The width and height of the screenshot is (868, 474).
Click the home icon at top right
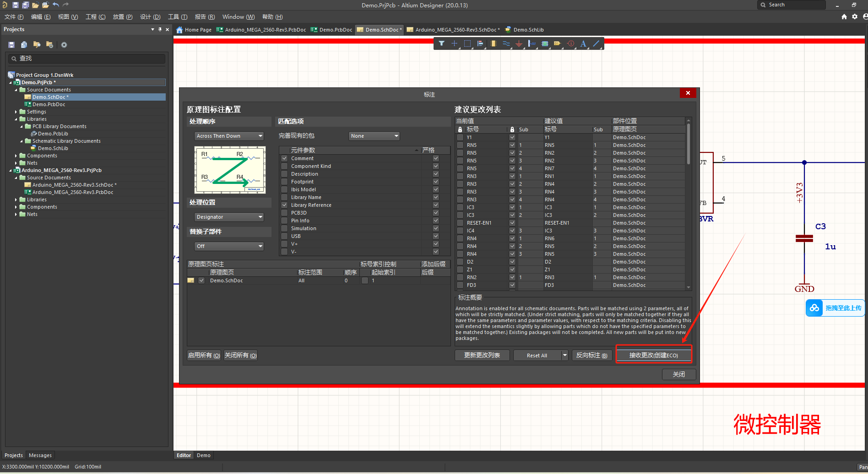coord(844,16)
